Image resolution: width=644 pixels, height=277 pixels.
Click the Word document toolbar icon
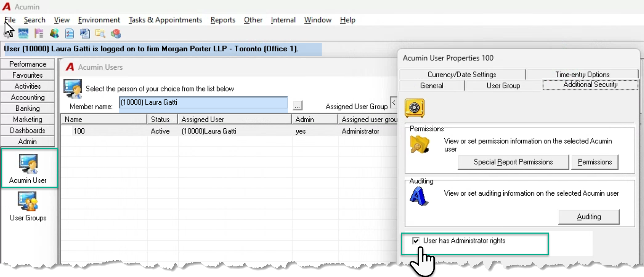tap(85, 34)
